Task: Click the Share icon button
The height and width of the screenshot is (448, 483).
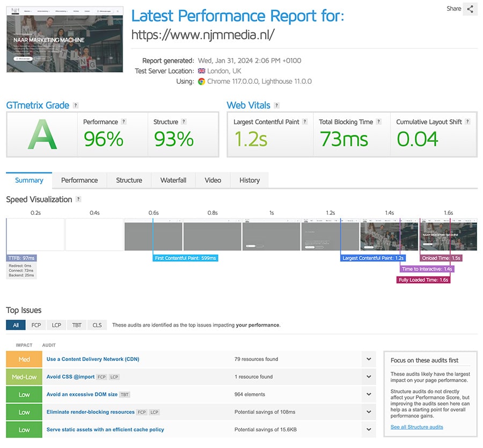Action: 470,9
